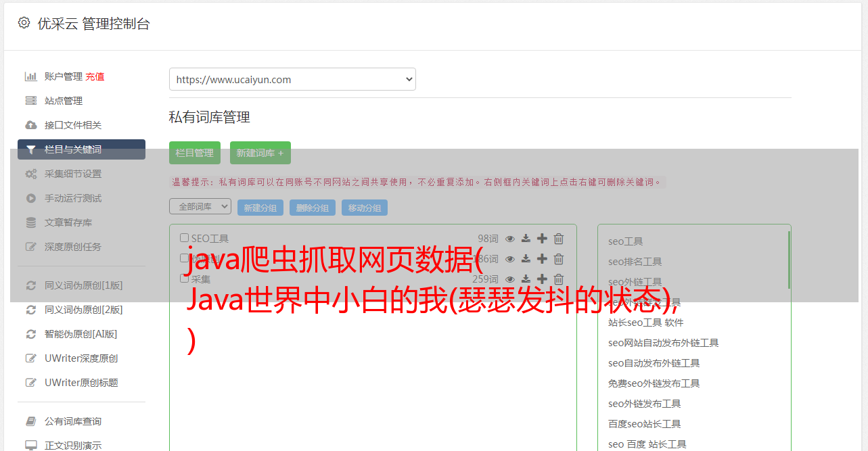Viewport: 868px width, 451px height.
Task: Open 文章暂存库 from sidebar
Action: 68,222
